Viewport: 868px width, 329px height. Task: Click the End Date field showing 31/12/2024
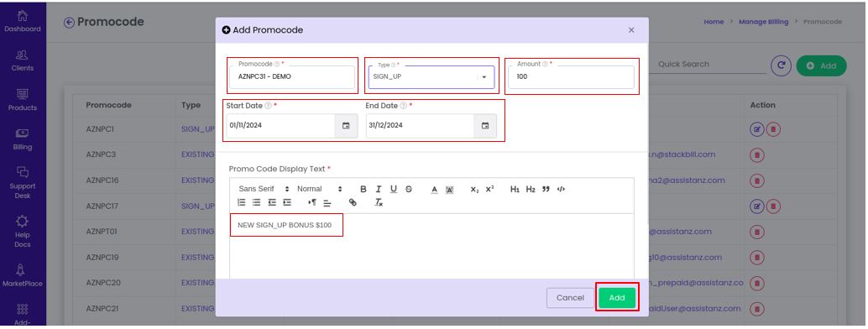(x=421, y=126)
